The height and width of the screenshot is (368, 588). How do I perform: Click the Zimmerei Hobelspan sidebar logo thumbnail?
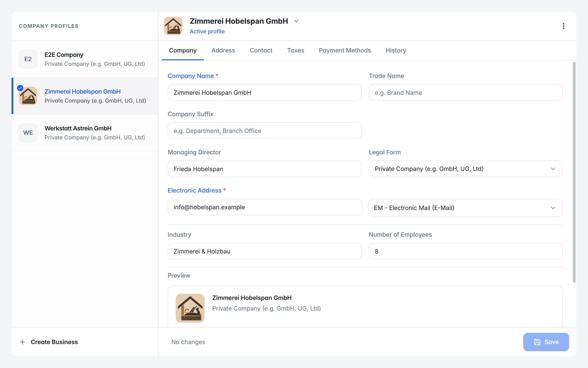28,96
